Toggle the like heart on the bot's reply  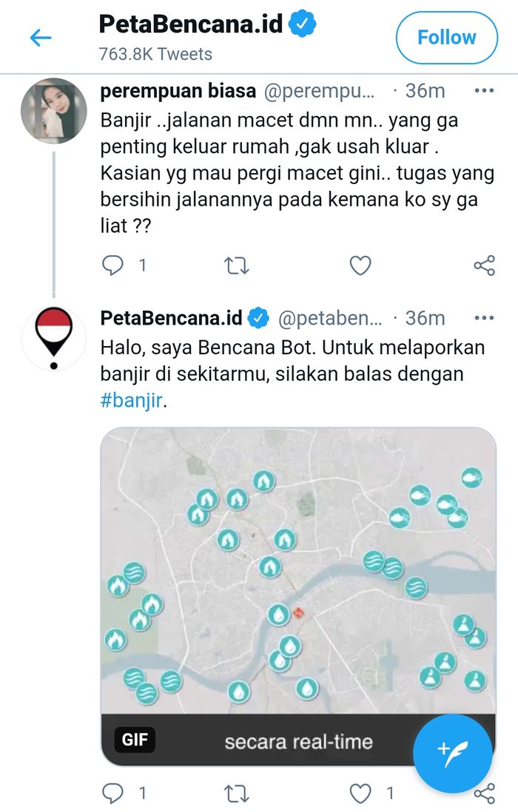360,791
